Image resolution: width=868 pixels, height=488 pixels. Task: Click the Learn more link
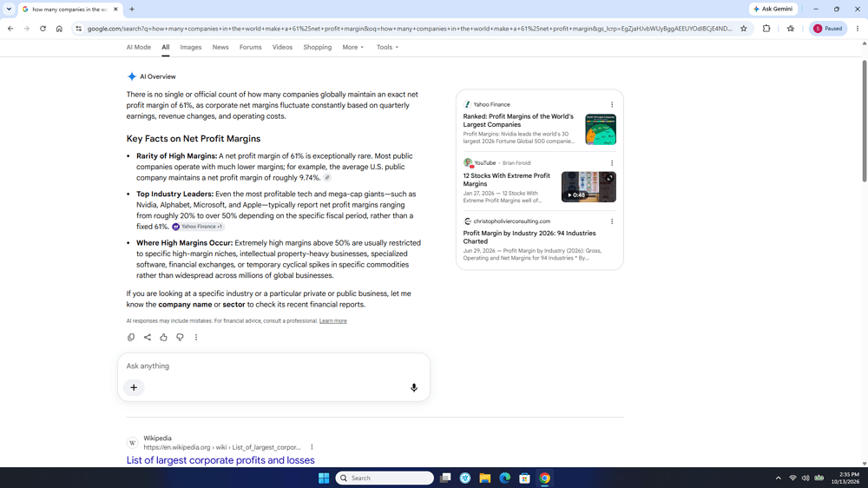[x=332, y=321]
